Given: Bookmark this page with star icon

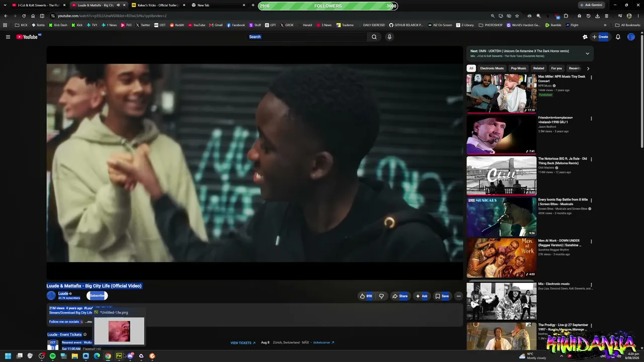Looking at the screenshot, I should coord(517,16).
